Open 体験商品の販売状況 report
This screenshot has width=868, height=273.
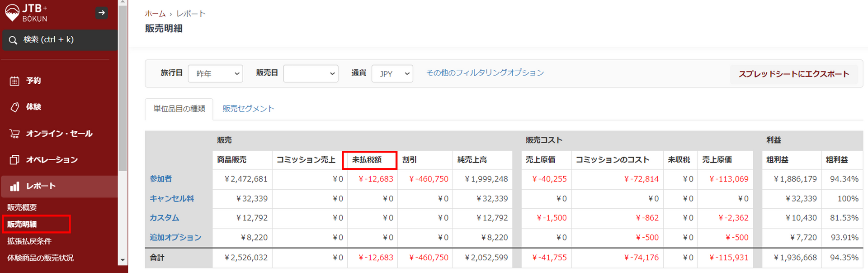[40, 258]
